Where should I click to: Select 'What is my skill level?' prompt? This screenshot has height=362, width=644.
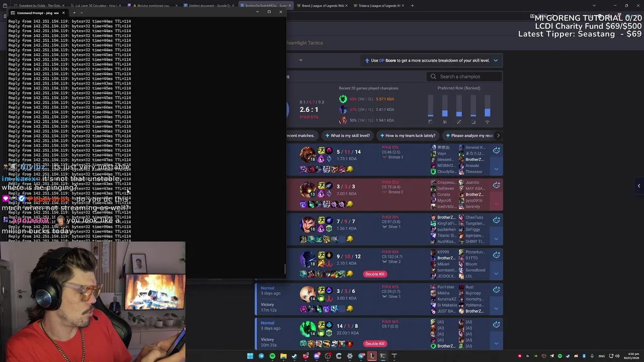tap(347, 135)
